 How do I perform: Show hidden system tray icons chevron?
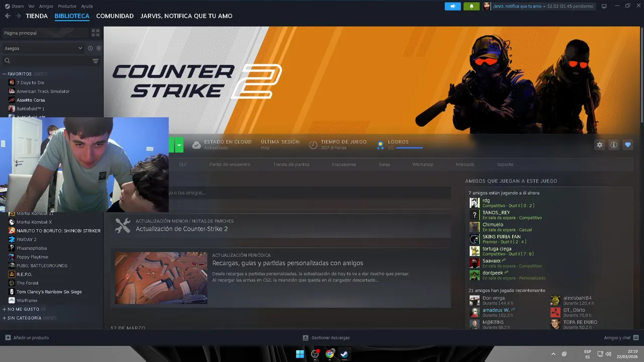click(553, 354)
